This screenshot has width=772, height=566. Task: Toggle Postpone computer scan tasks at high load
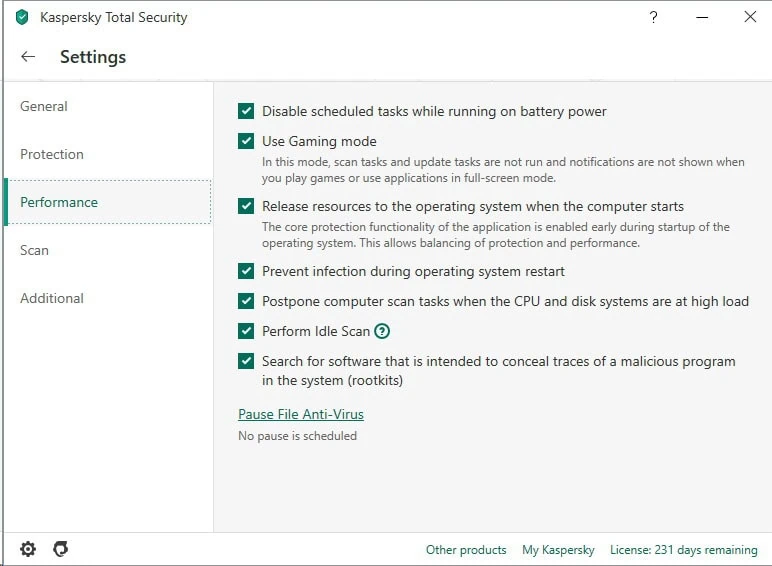click(x=246, y=301)
